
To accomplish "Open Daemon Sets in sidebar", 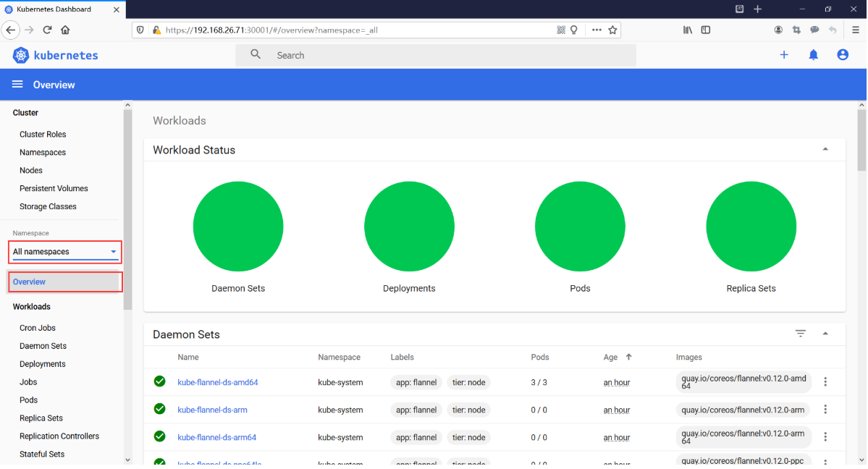I will tap(43, 346).
